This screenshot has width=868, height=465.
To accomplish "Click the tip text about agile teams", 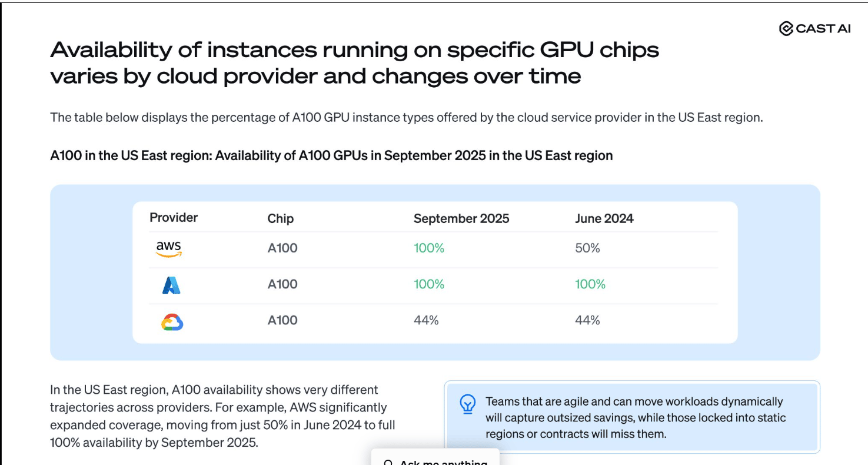I will click(x=636, y=418).
